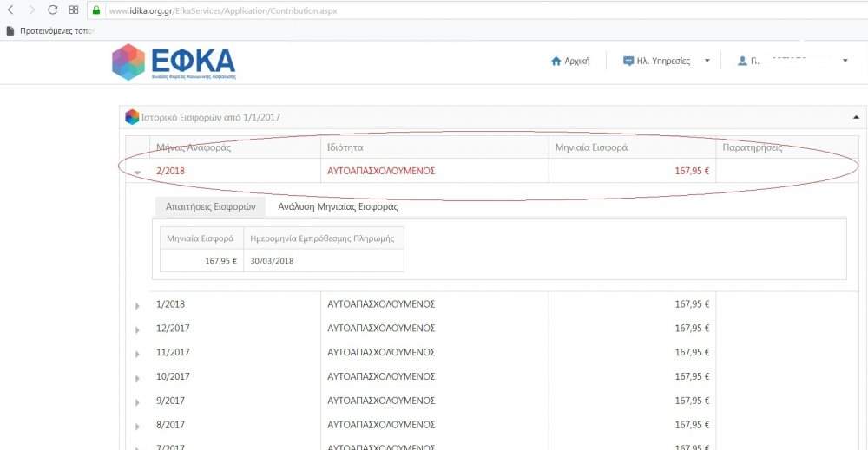
Task: Switch to Απαιτήσεις Εισφορών tab
Action: pyautogui.click(x=209, y=207)
